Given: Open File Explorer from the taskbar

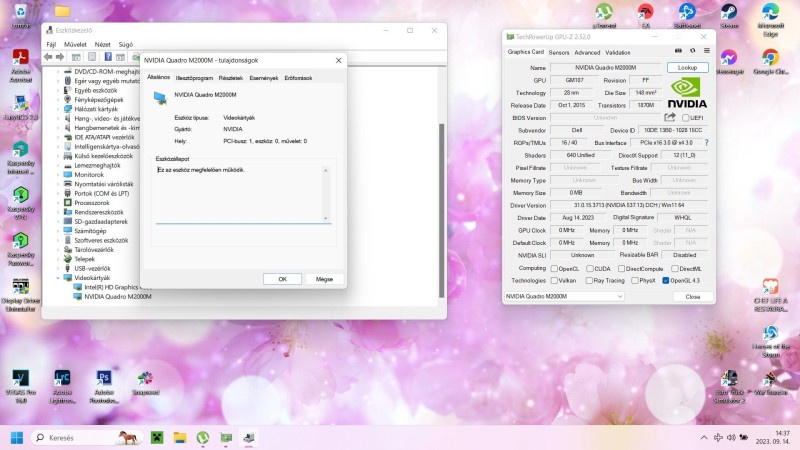Looking at the screenshot, I should pyautogui.click(x=180, y=437).
